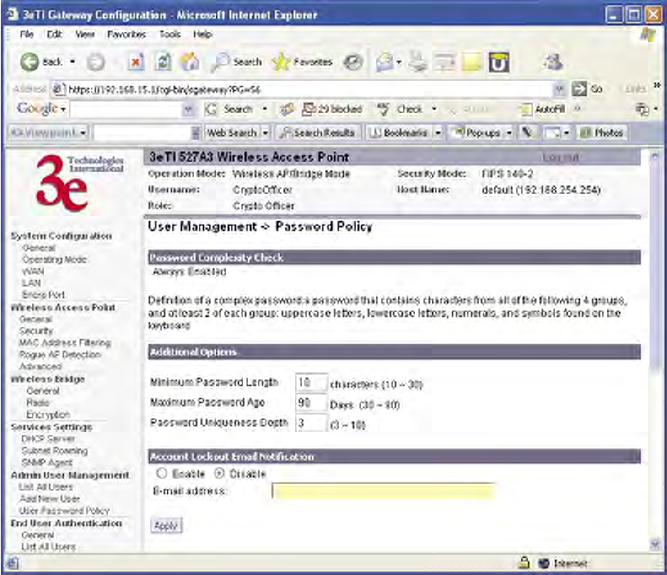Open the address bar dropdown
The width and height of the screenshot is (667, 575).
click(x=560, y=89)
